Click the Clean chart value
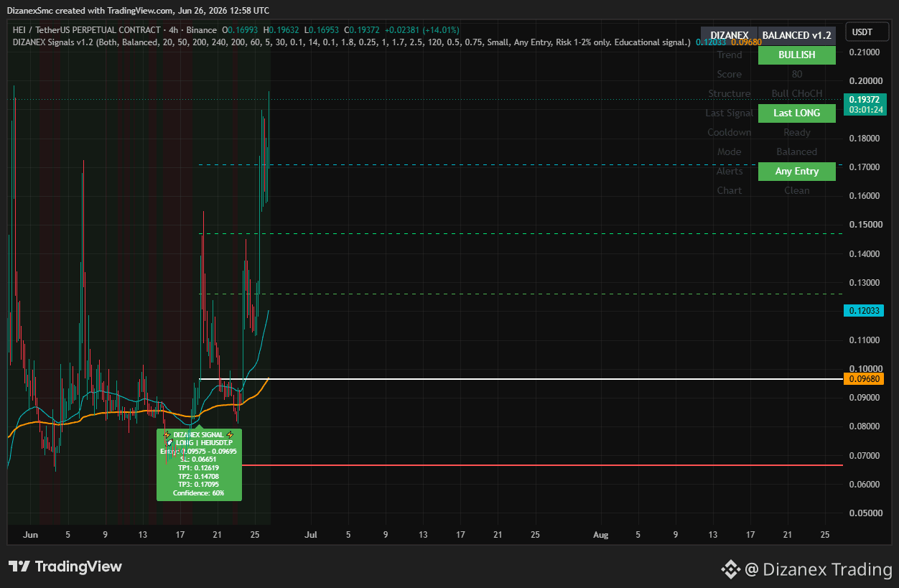The width and height of the screenshot is (899, 588). 797,190
